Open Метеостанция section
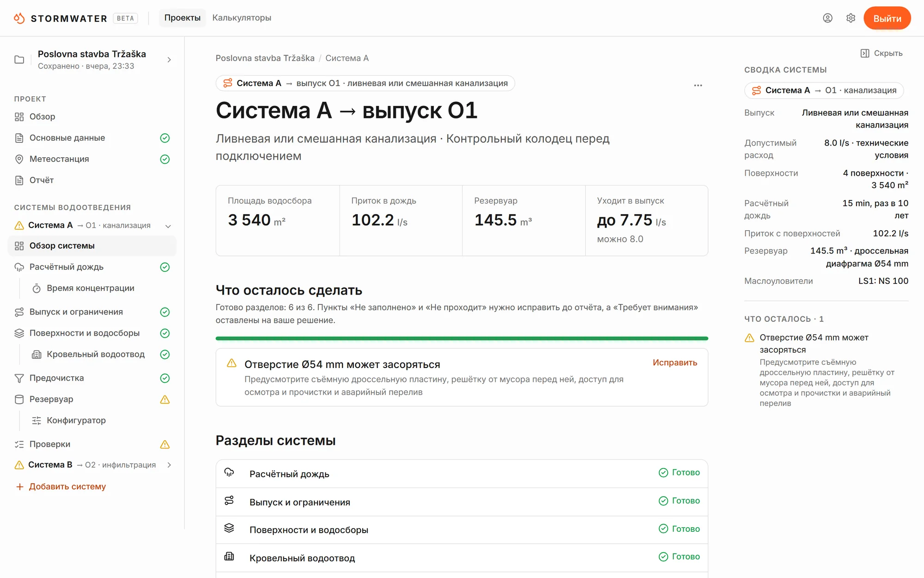Image resolution: width=924 pixels, height=578 pixels. pos(92,159)
